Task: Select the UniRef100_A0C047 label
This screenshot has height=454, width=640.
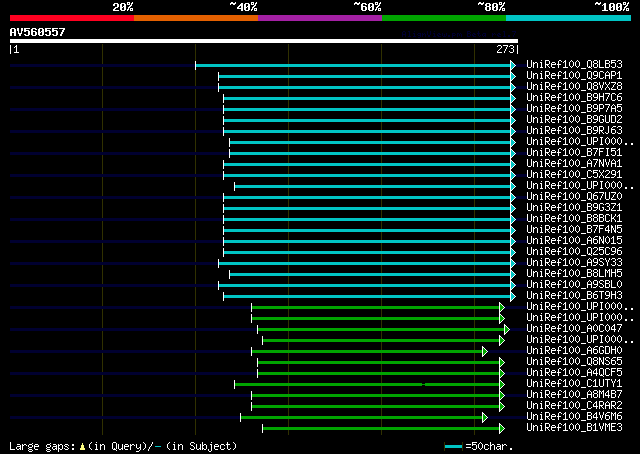Action: tap(574, 329)
